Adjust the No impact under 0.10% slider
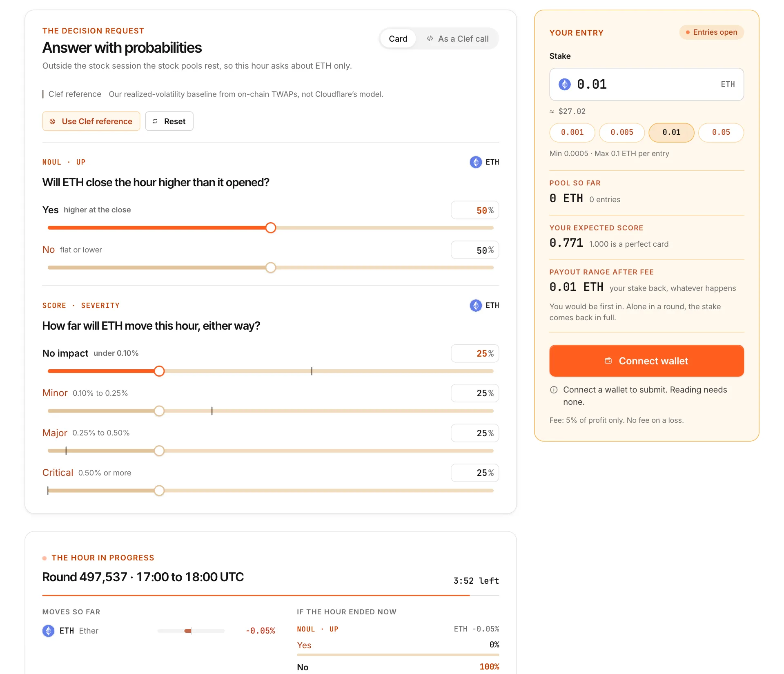The width and height of the screenshot is (784, 674). pyautogui.click(x=270, y=371)
